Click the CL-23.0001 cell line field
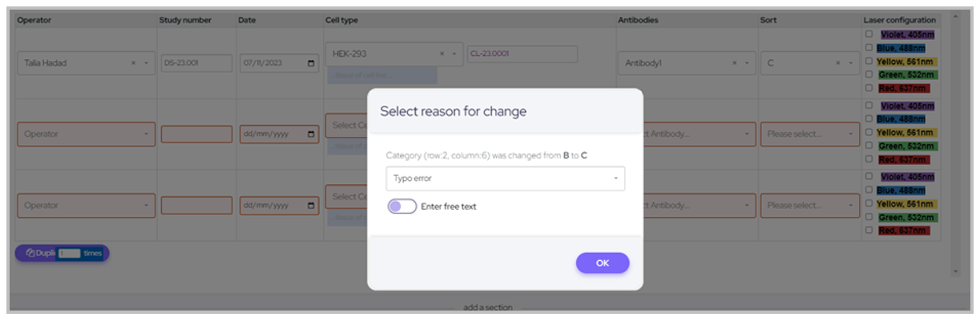980x321 pixels. pyautogui.click(x=522, y=54)
